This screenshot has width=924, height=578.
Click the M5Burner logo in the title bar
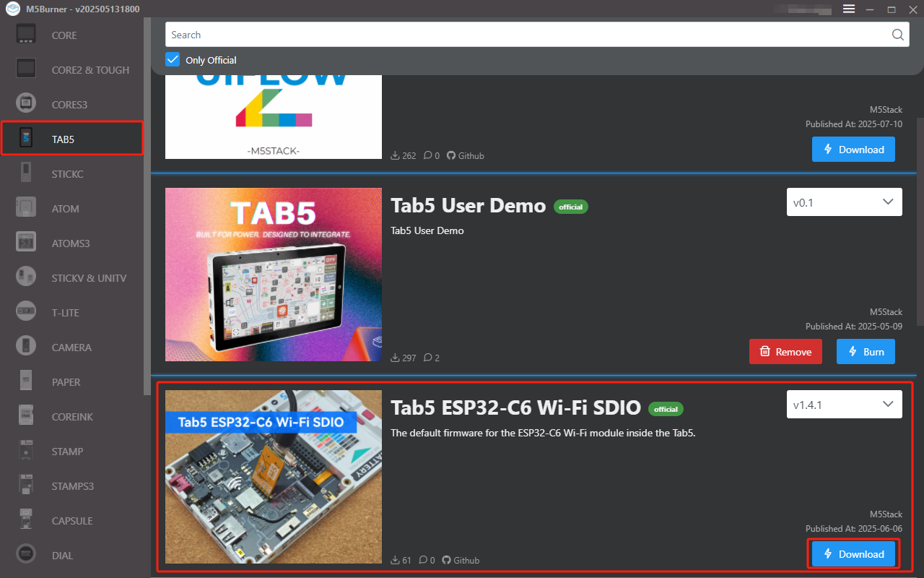(12, 9)
